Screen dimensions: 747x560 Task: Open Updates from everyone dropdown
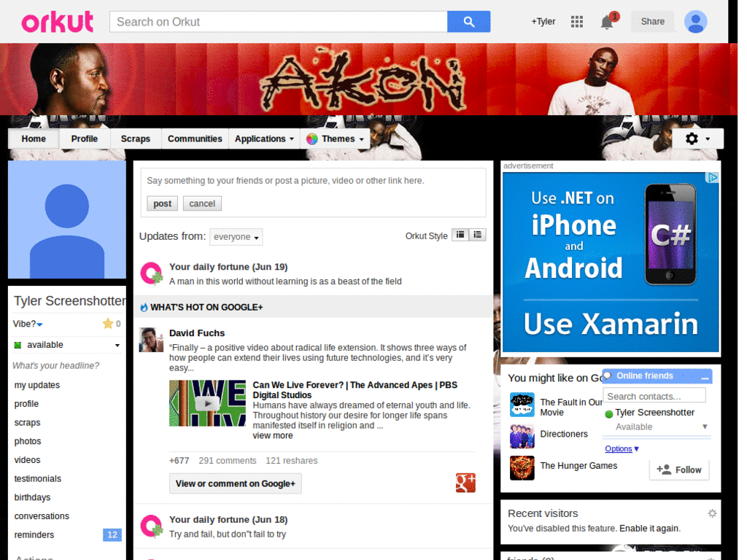point(236,237)
